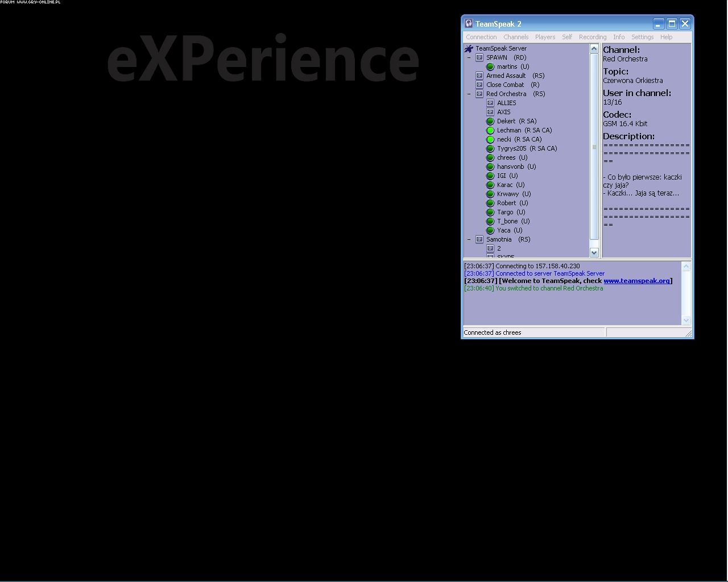Open the Connection menu

tap(481, 37)
